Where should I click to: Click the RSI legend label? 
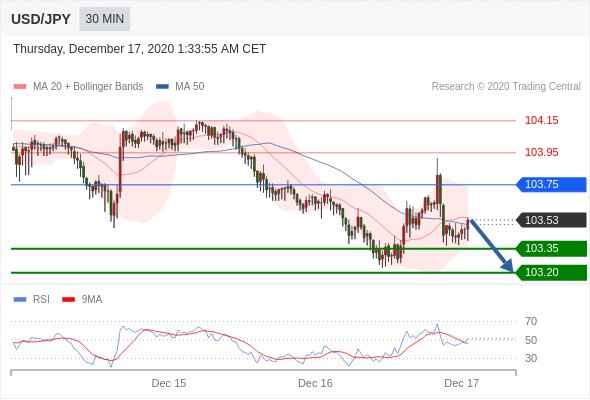point(41,300)
